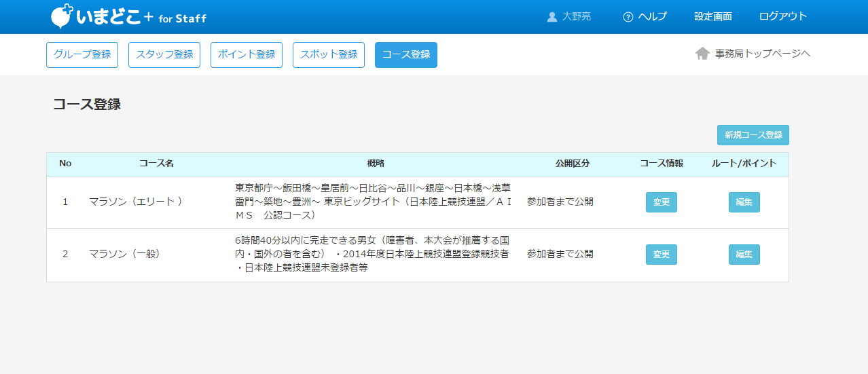
Task: Click the user profile icon beside 大野亮
Action: coord(551,17)
